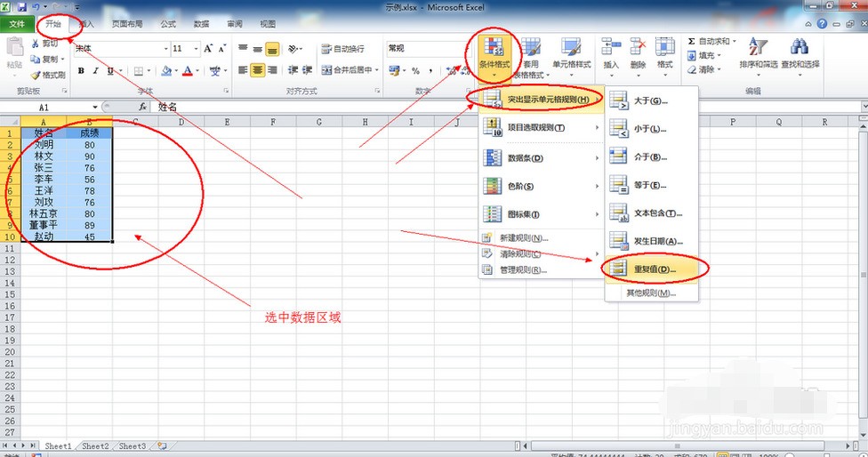Click the Cut (剪切) scissors icon
Image resolution: width=868 pixels, height=457 pixels.
click(x=36, y=44)
